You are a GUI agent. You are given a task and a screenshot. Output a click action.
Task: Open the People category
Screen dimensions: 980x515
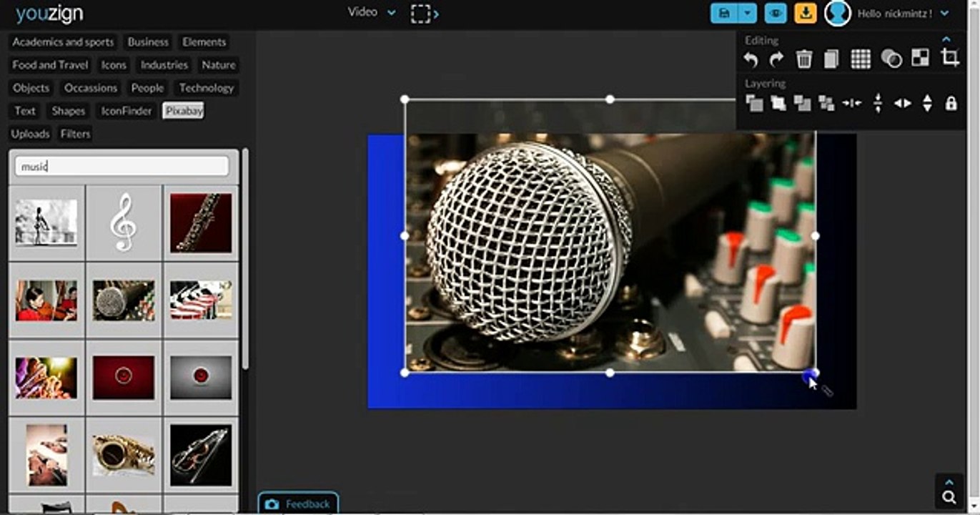(147, 88)
